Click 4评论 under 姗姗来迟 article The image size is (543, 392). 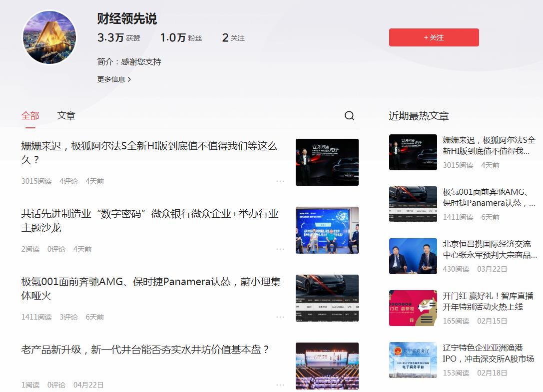coord(68,181)
